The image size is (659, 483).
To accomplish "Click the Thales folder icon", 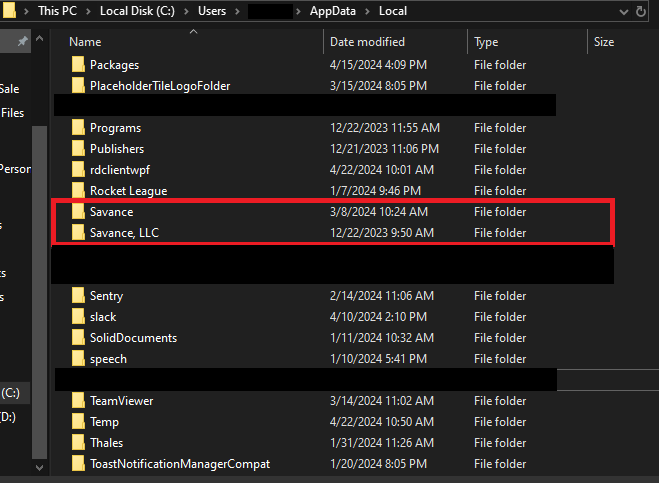I will pos(78,443).
